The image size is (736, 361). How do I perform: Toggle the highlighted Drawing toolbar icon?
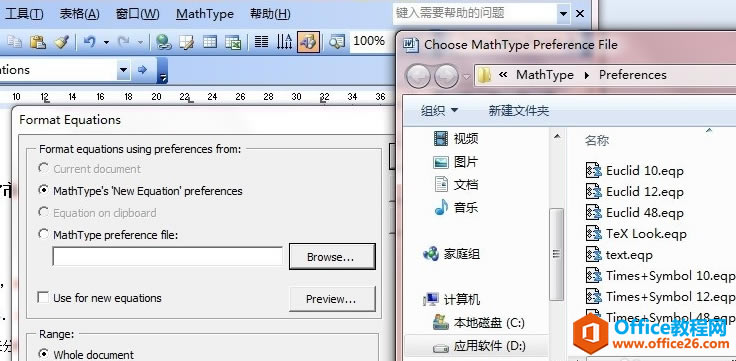[308, 42]
